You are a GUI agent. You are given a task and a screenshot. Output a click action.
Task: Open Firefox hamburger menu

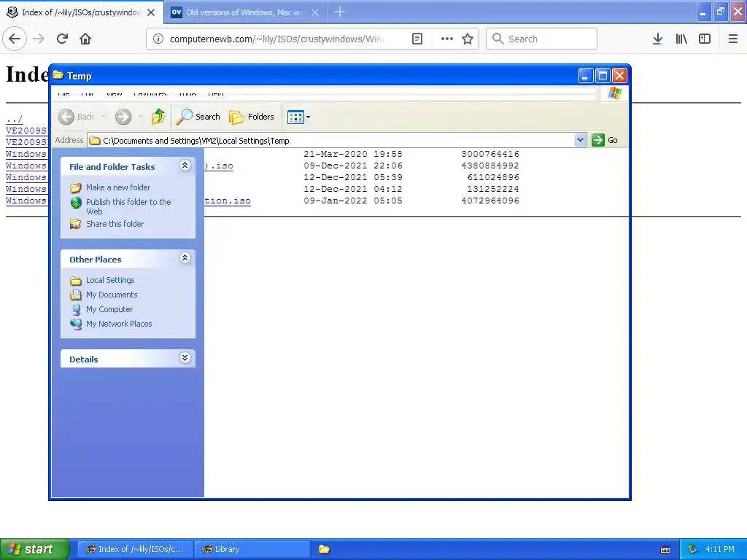(733, 39)
